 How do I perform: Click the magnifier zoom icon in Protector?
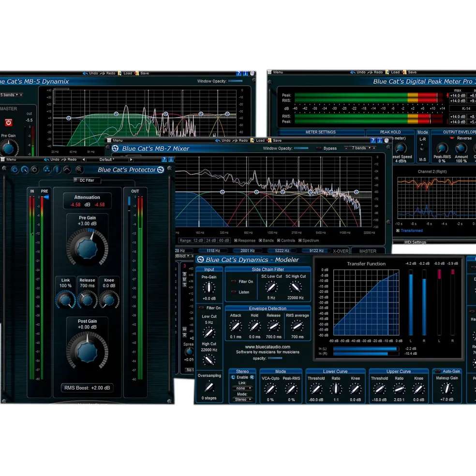point(79,170)
